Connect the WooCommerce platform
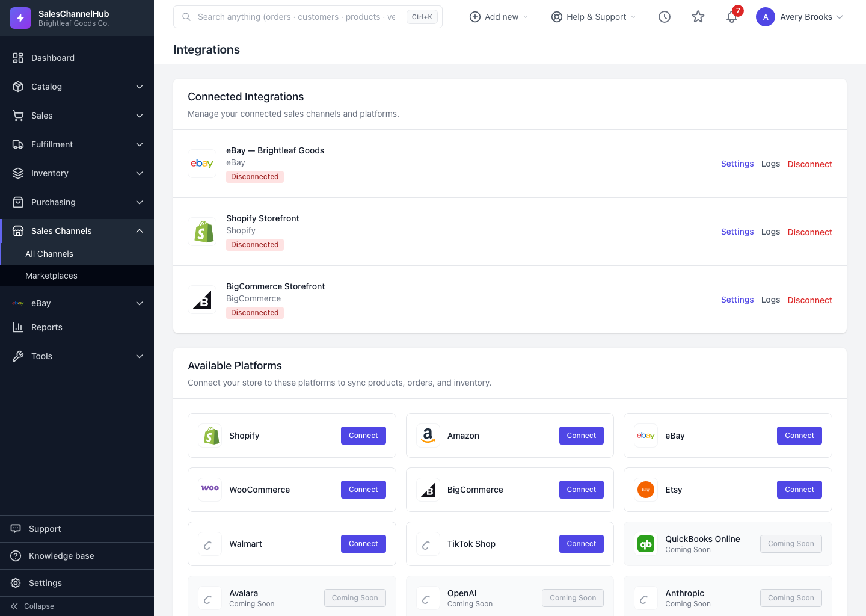 pyautogui.click(x=363, y=490)
